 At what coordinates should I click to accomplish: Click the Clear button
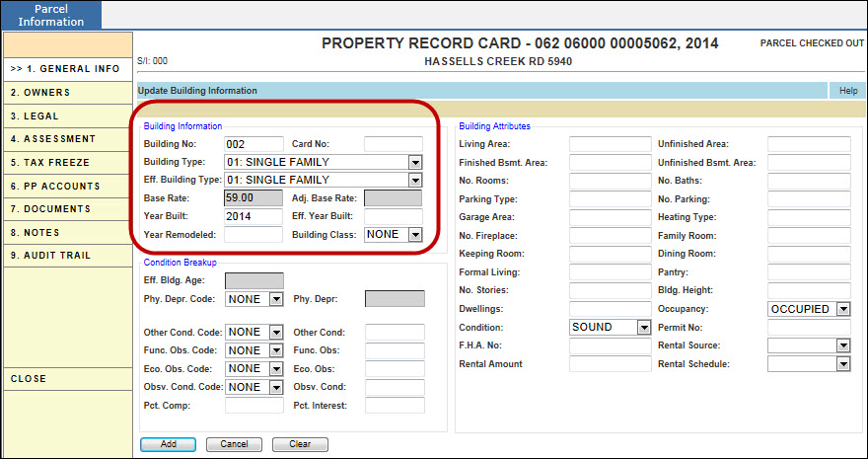[300, 444]
